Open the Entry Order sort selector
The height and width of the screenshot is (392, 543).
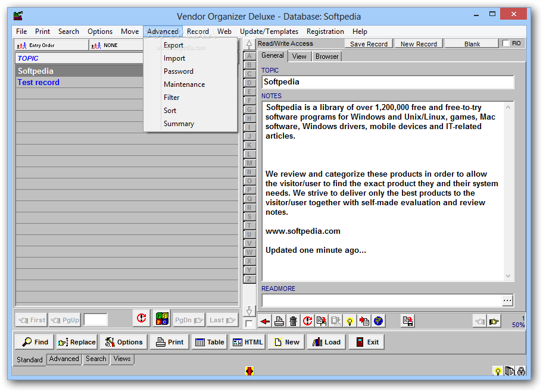click(x=52, y=45)
